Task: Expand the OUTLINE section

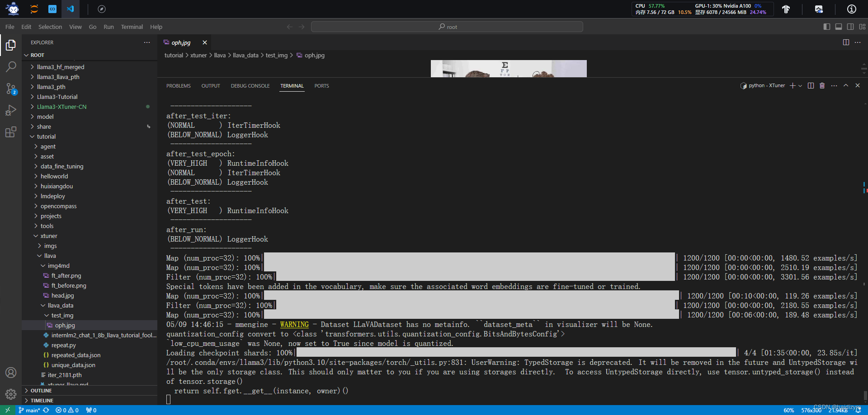Action: 90,391
